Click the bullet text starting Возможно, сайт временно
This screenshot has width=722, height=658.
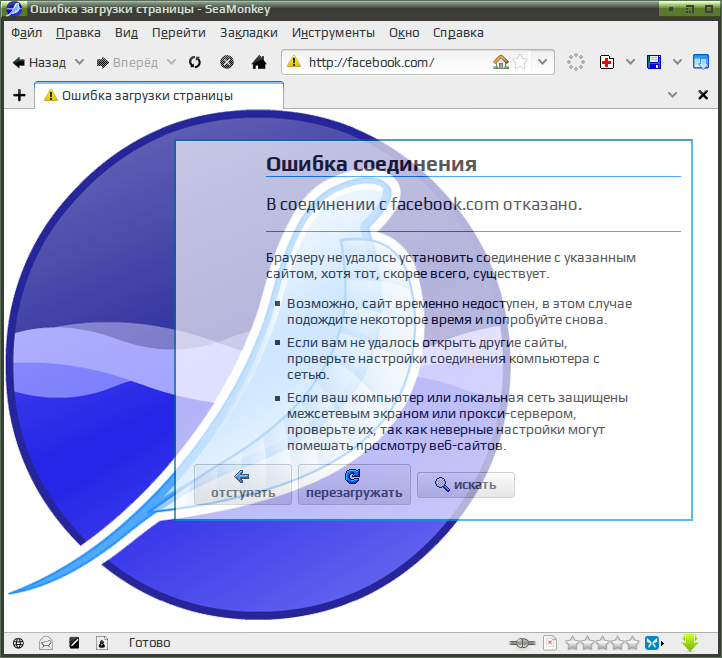click(x=459, y=312)
